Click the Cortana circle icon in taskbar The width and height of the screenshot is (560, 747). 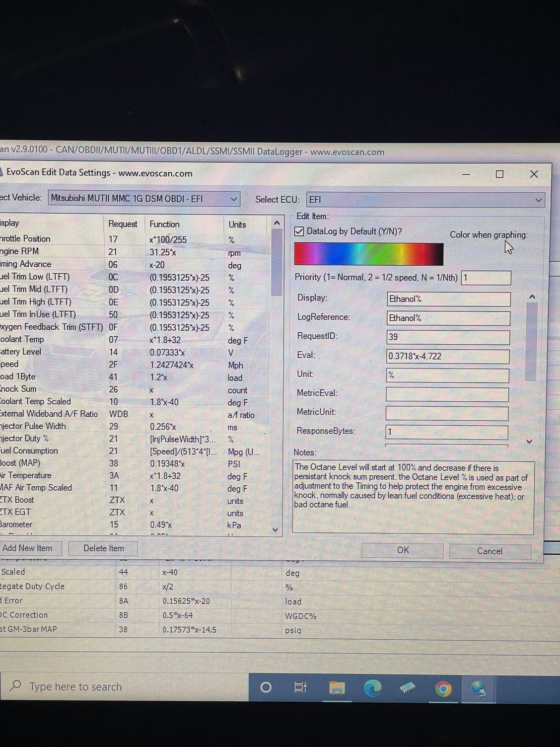pyautogui.click(x=266, y=687)
